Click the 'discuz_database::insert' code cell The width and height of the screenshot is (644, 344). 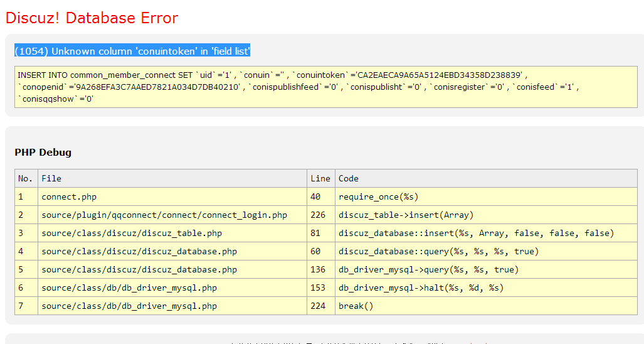tap(476, 233)
